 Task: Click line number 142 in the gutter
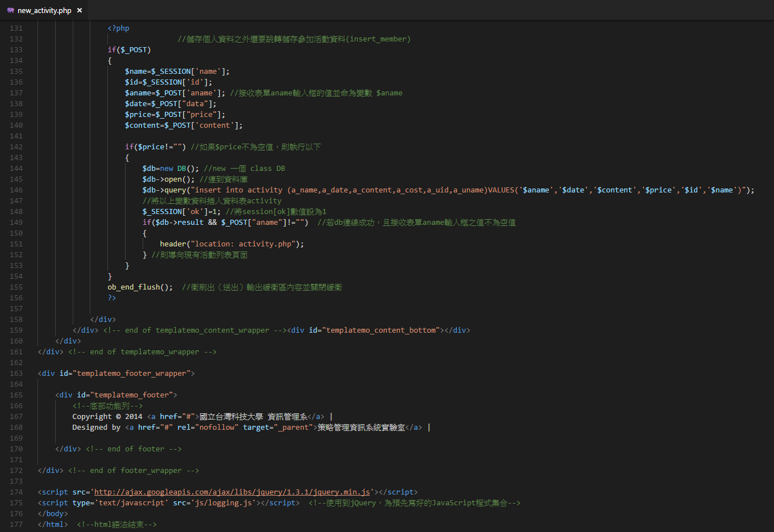tap(16, 146)
